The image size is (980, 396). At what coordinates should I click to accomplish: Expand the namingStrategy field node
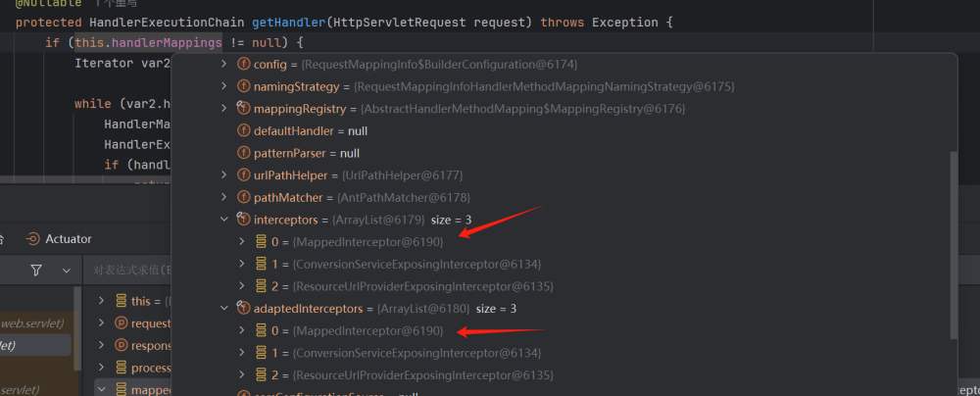point(224,86)
